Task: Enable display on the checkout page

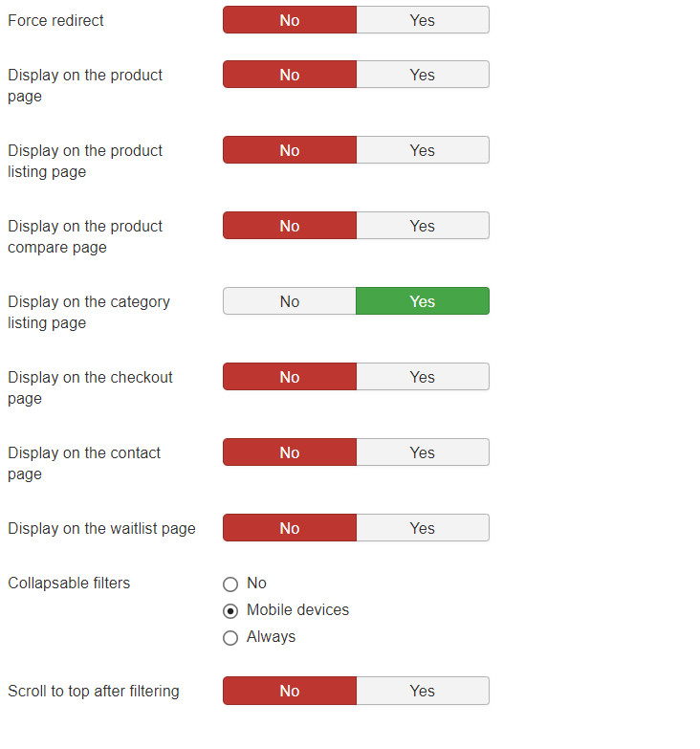Action: point(422,377)
